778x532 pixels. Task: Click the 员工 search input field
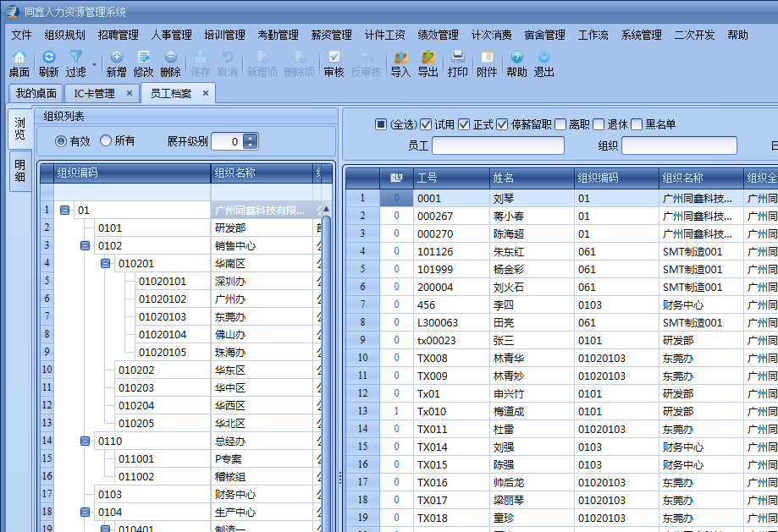498,145
